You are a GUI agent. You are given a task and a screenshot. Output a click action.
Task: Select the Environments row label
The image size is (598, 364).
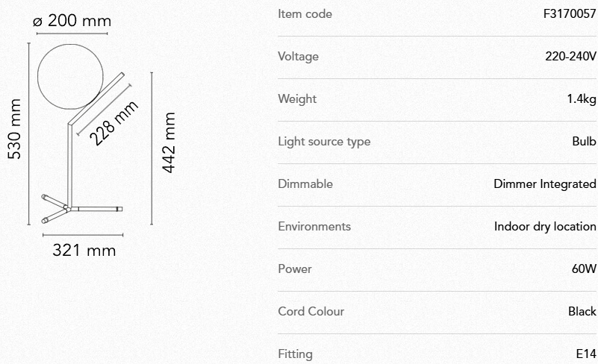[x=314, y=226]
